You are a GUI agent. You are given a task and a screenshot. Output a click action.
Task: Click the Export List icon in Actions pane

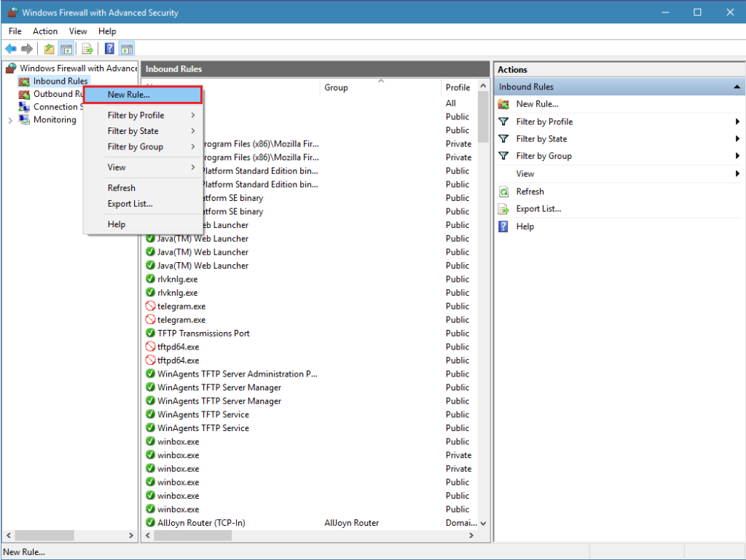tap(503, 209)
